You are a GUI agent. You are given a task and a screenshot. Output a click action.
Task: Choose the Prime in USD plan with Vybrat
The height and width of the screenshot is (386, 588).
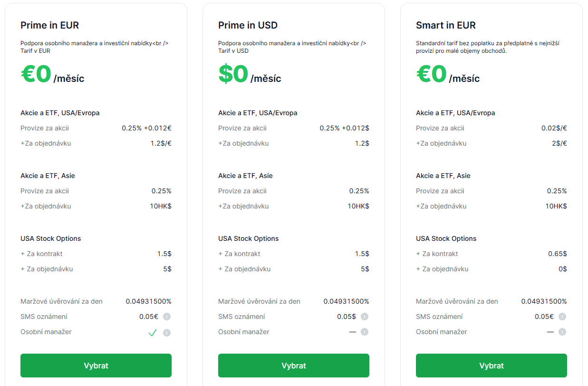(x=293, y=366)
